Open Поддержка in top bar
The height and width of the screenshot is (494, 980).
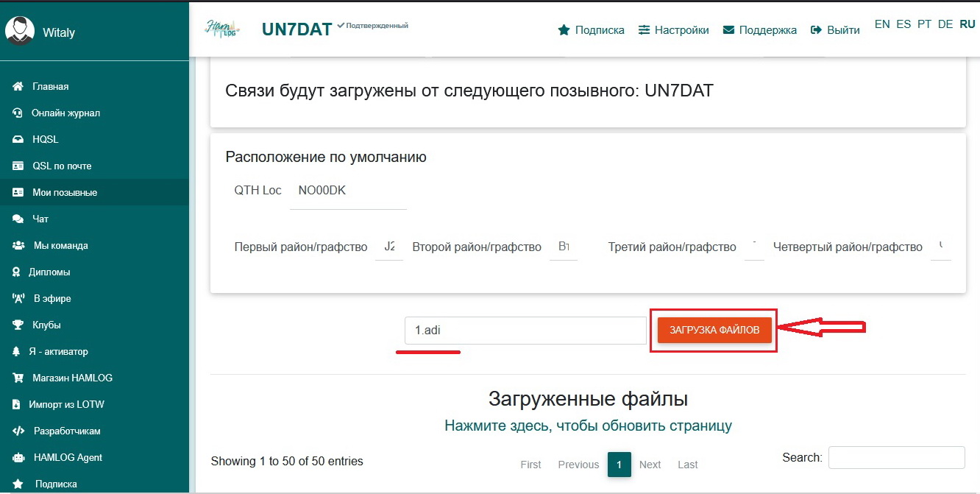(768, 30)
